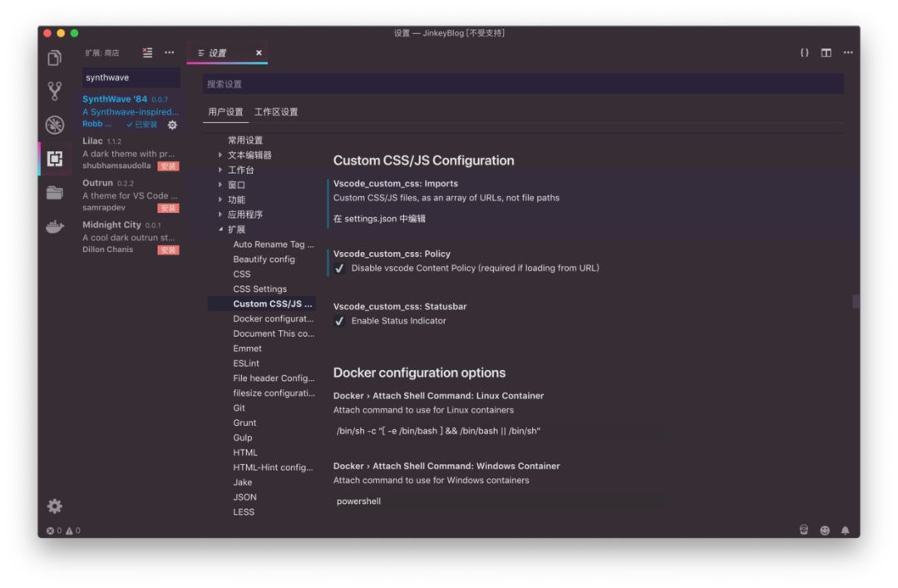Switch to 用户设置 tab
The width and height of the screenshot is (898, 588).
pos(225,111)
